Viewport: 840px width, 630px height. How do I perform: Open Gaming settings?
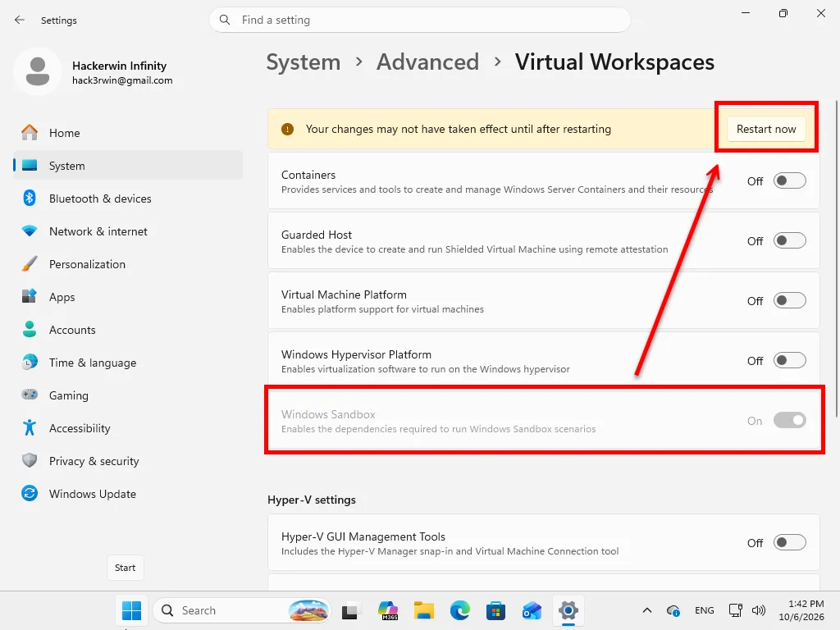(x=128, y=395)
